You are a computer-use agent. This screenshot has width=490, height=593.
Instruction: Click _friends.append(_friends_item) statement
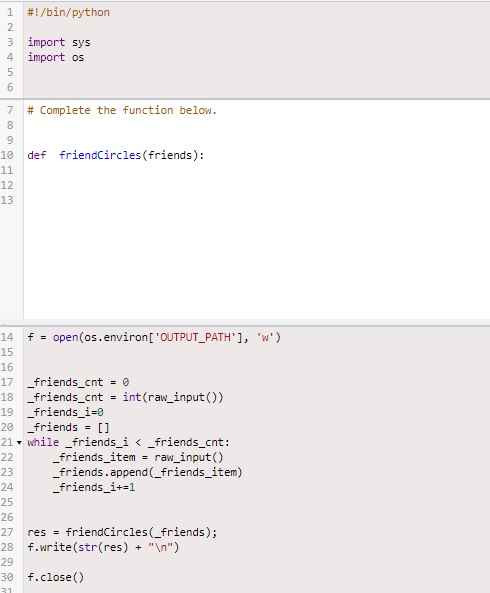click(147, 472)
